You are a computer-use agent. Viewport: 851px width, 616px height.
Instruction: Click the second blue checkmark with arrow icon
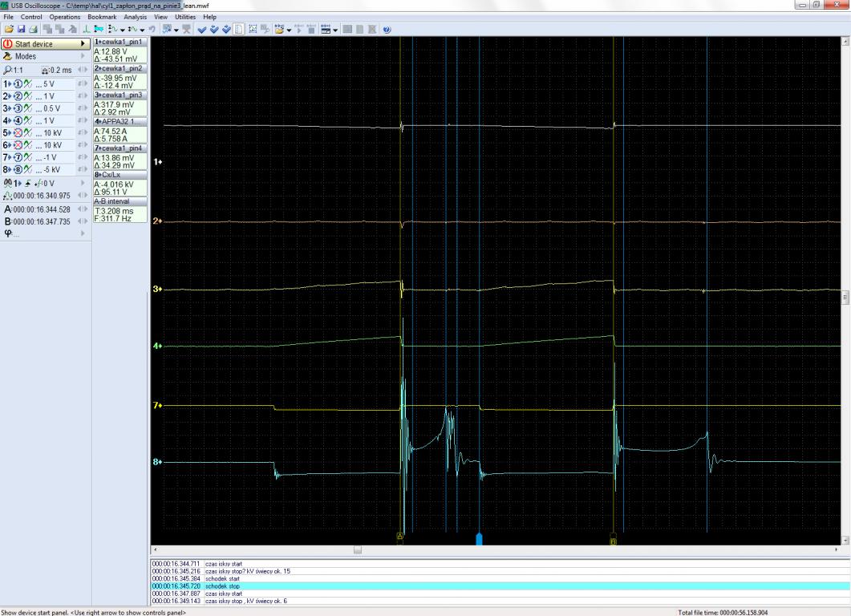click(214, 30)
